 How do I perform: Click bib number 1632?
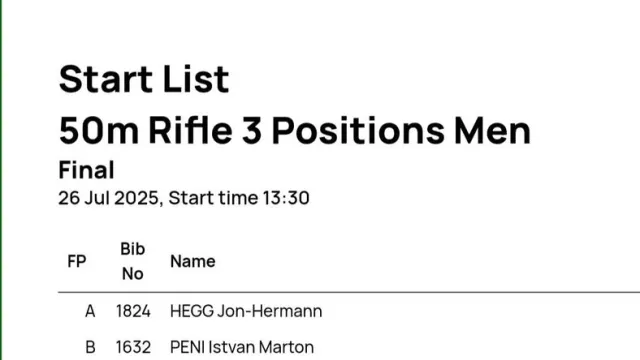(133, 347)
